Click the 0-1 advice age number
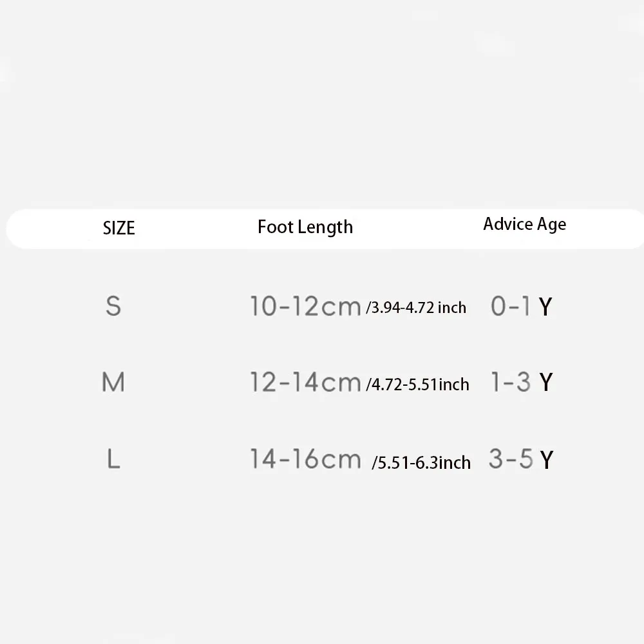 [511, 307]
